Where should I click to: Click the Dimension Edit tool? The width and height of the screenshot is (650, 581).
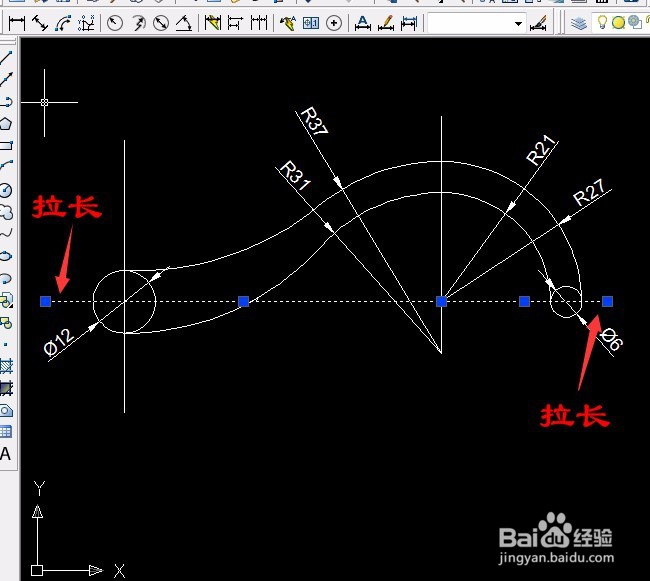(x=363, y=23)
